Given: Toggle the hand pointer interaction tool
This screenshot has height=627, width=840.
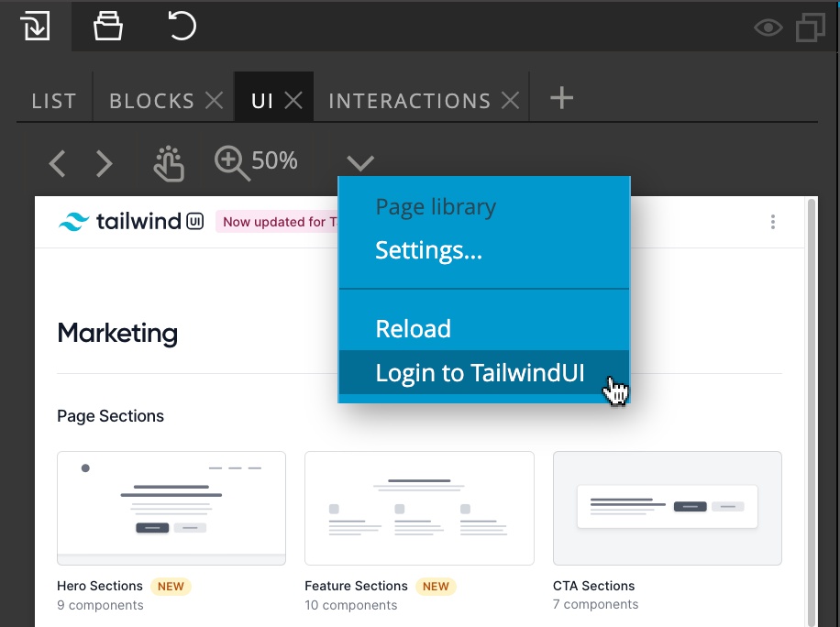Looking at the screenshot, I should tap(169, 163).
